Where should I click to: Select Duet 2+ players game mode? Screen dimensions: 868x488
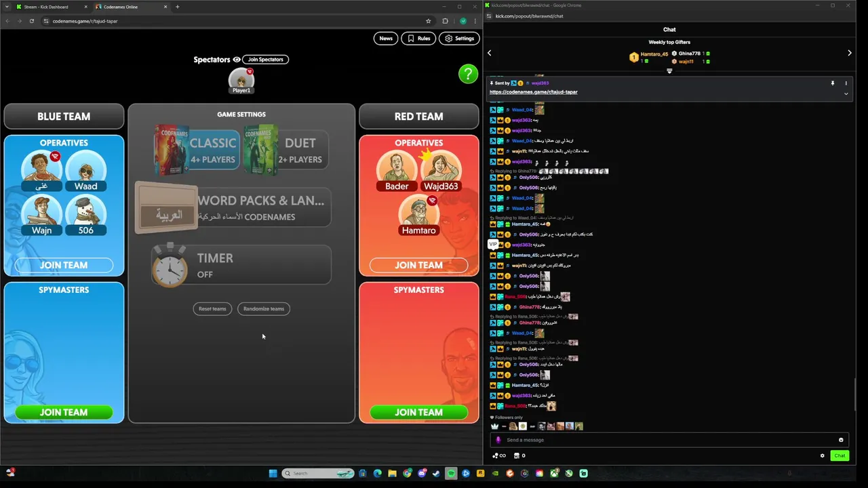coord(286,150)
